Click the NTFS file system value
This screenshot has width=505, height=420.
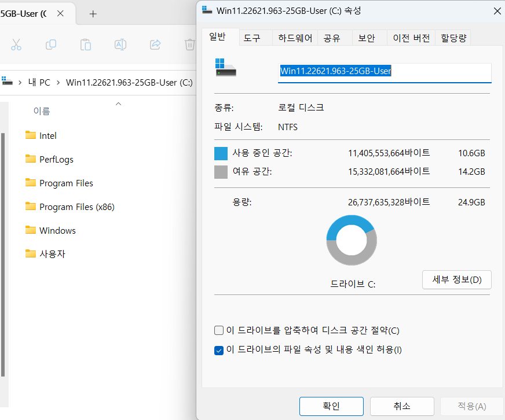tap(288, 127)
